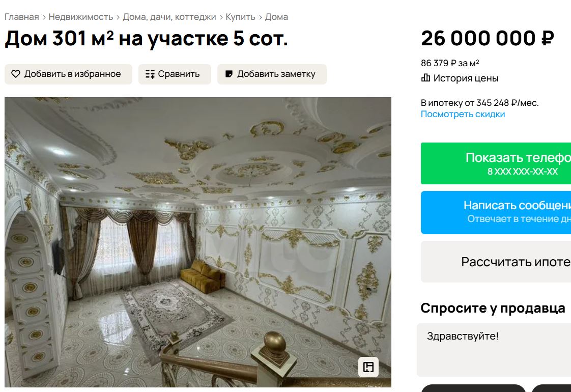Open the Рассчитать ипотеку button
The height and width of the screenshot is (392, 571).
coord(496,262)
